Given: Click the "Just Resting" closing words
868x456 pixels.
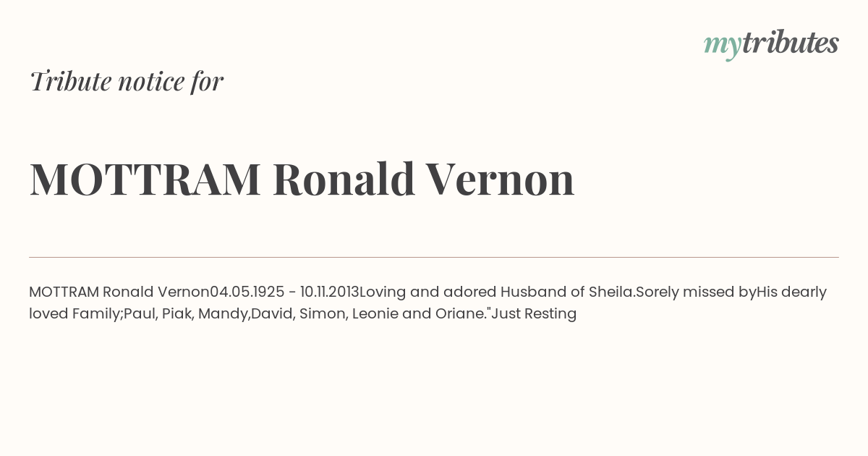Looking at the screenshot, I should click(535, 314).
